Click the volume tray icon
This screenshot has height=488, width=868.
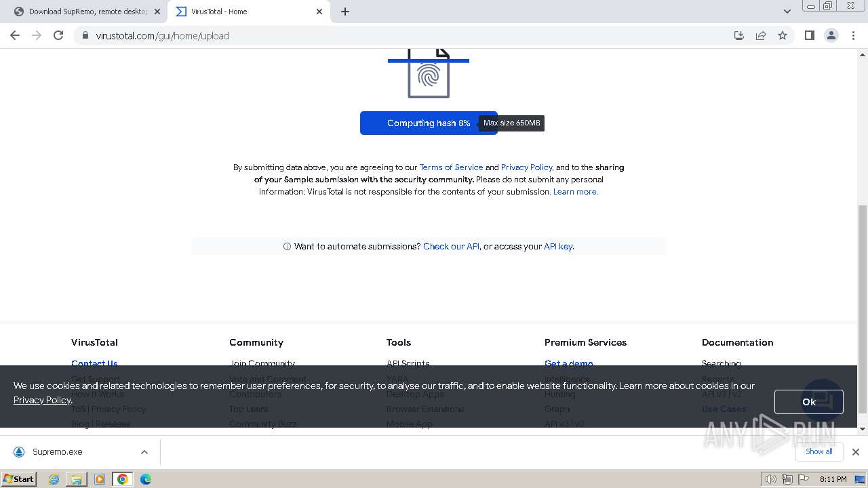(770, 479)
